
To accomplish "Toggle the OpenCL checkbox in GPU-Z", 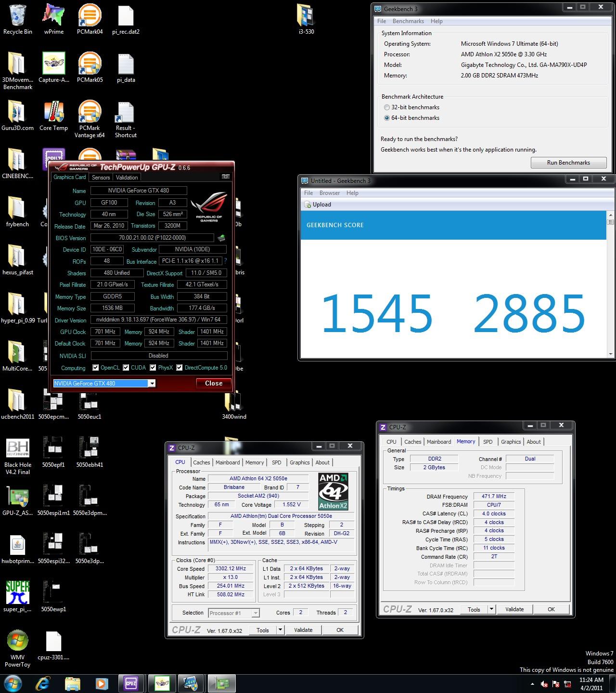I will pos(95,368).
